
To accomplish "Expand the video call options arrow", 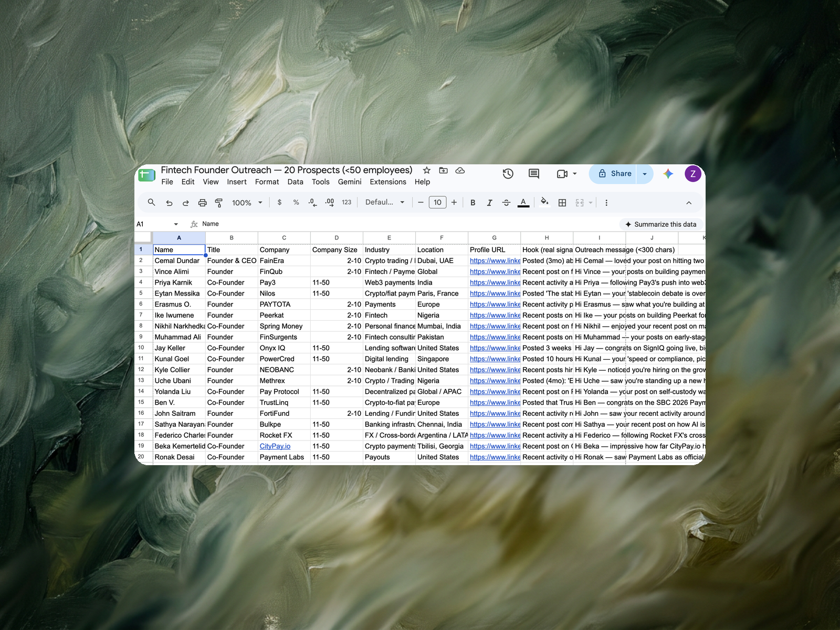I will [575, 174].
